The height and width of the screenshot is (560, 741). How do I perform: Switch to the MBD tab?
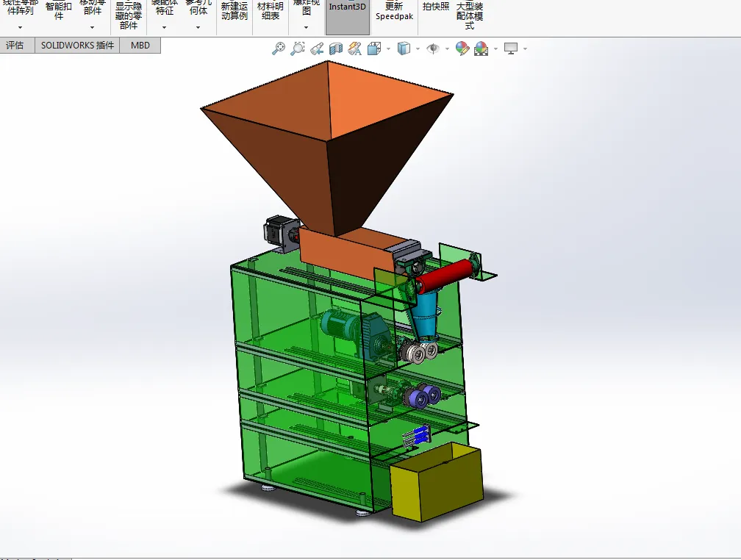[140, 46]
